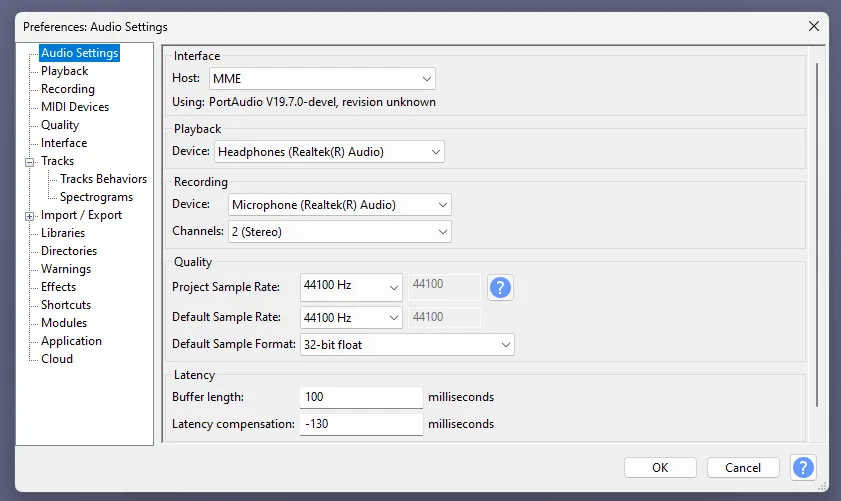841x501 pixels.
Task: Collapse the Tracks tree node
Action: (x=31, y=161)
